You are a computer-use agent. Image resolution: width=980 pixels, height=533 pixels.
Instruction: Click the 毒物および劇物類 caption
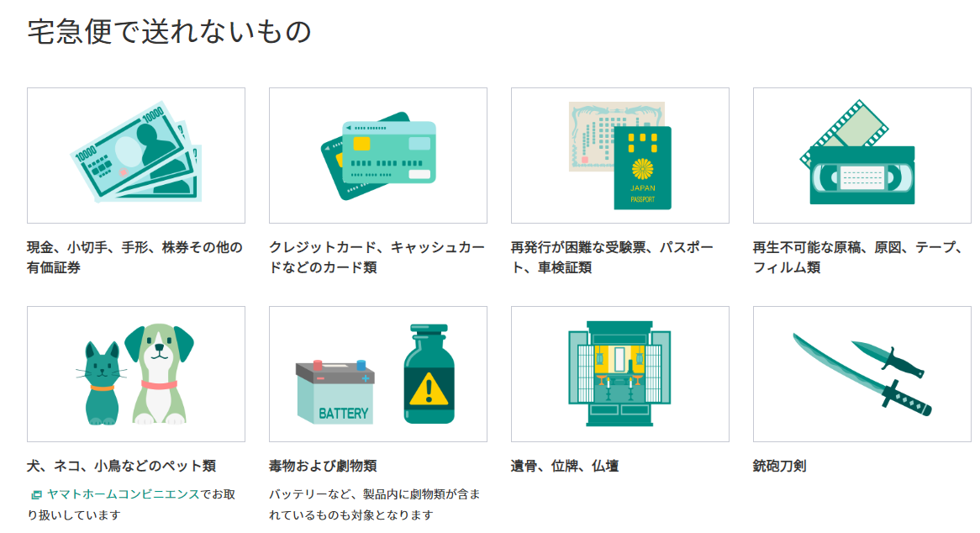click(x=323, y=466)
